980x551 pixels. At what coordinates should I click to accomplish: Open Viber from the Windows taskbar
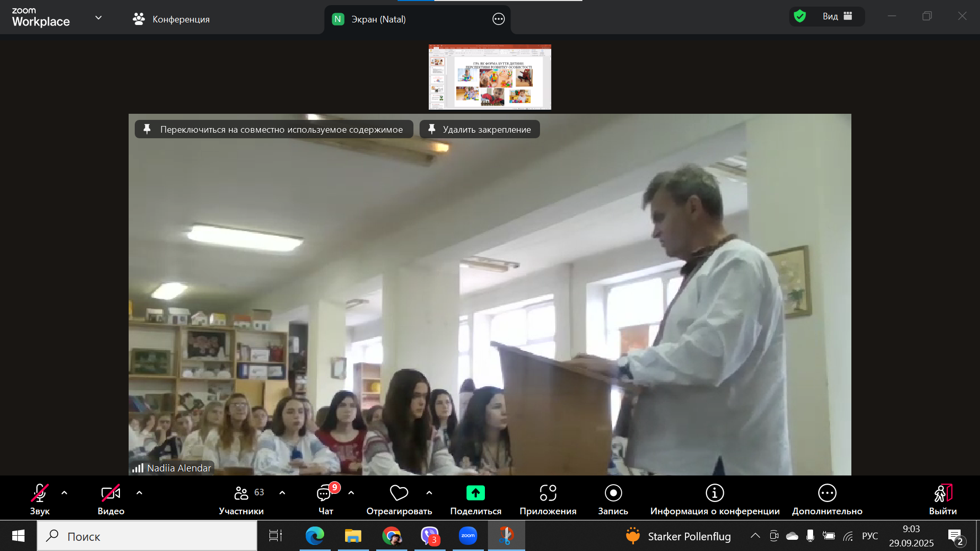(x=430, y=536)
